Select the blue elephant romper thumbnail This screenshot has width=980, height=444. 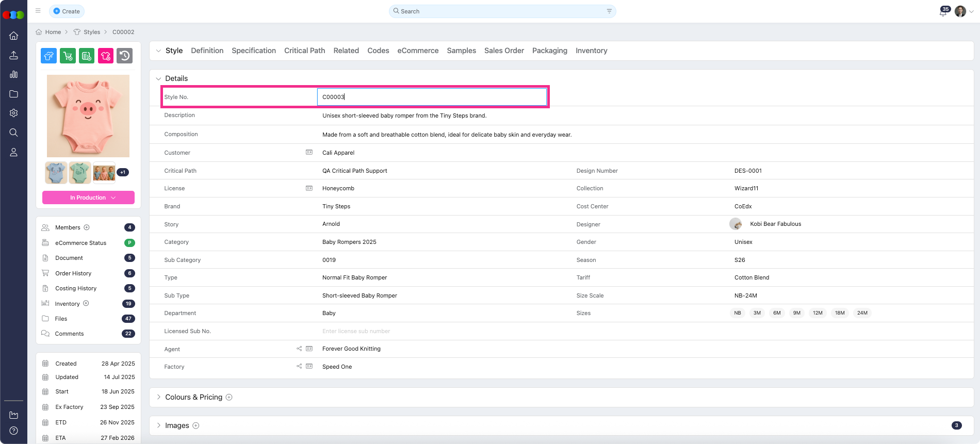(x=56, y=173)
